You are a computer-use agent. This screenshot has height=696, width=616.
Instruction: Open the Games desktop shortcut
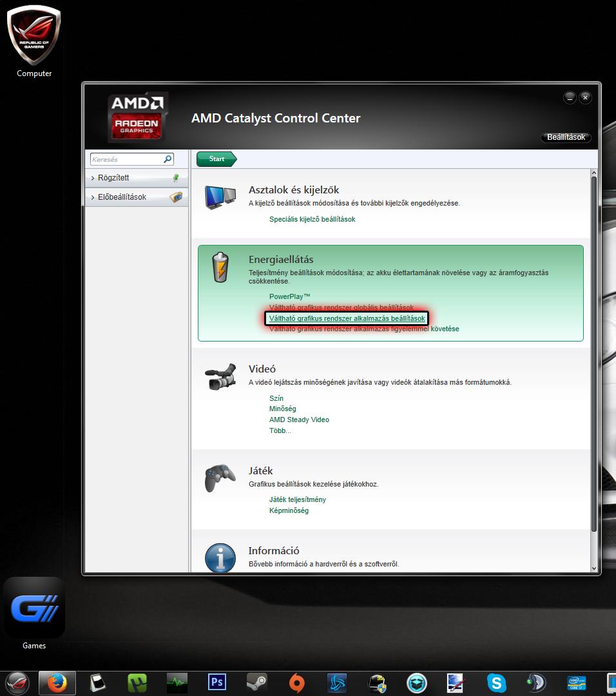click(34, 614)
